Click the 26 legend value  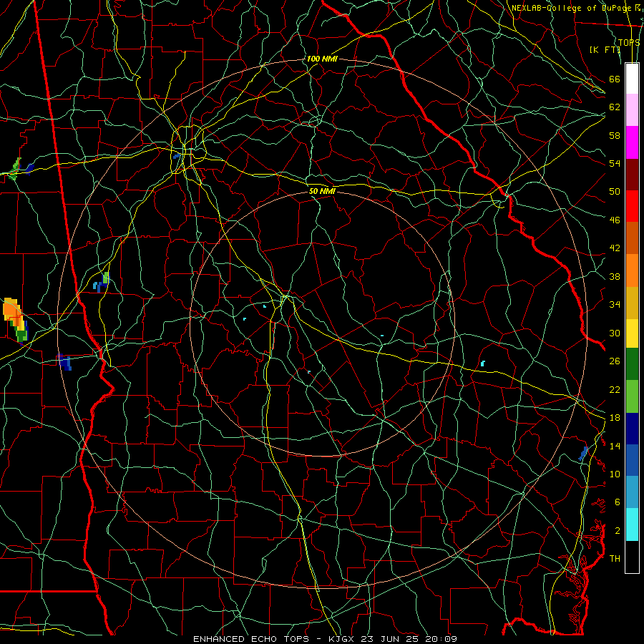tap(615, 361)
